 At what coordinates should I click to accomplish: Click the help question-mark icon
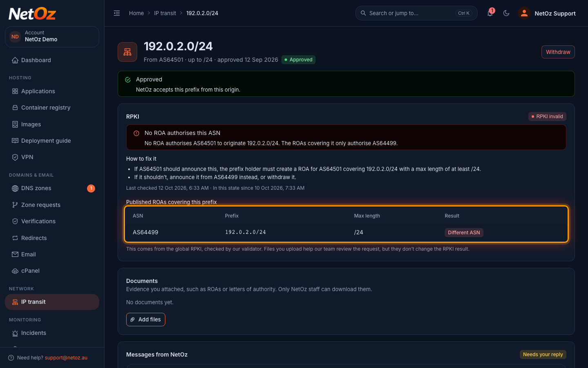click(x=11, y=358)
